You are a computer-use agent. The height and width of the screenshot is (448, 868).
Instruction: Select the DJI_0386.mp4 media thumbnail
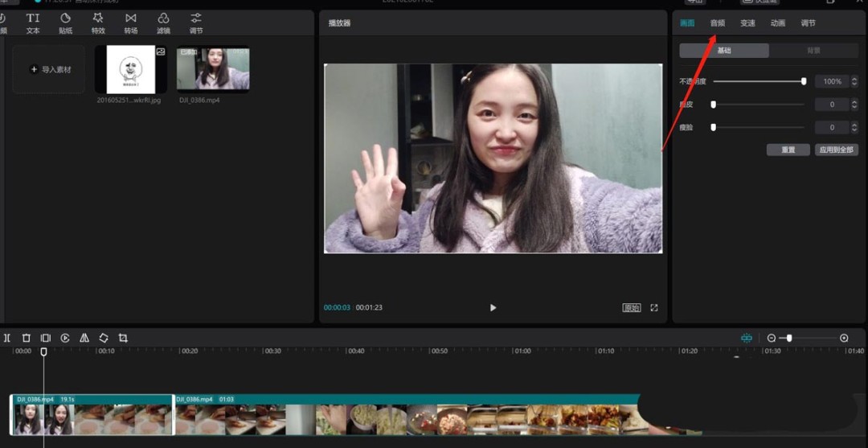click(213, 69)
